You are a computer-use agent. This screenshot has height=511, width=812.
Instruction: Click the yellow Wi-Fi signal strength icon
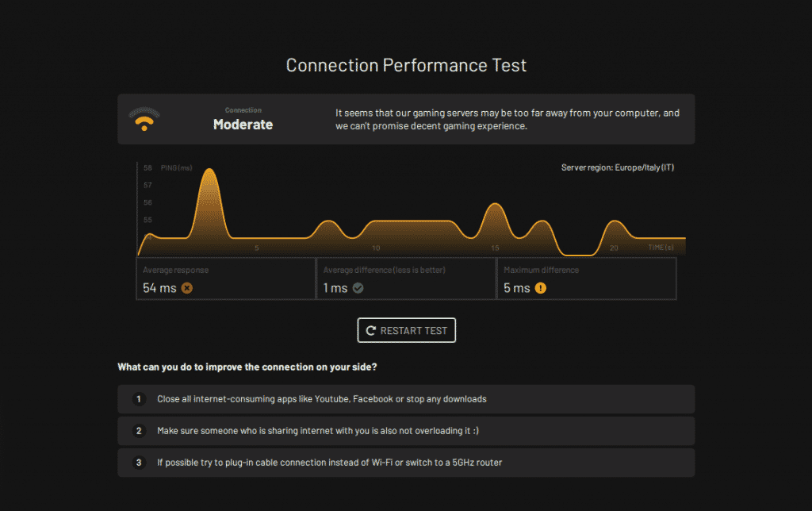144,119
